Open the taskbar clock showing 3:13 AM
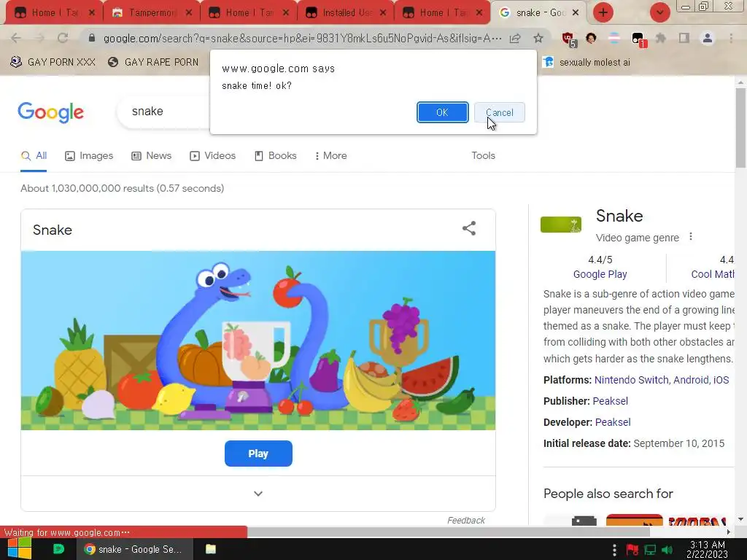The height and width of the screenshot is (560, 747). (708, 549)
